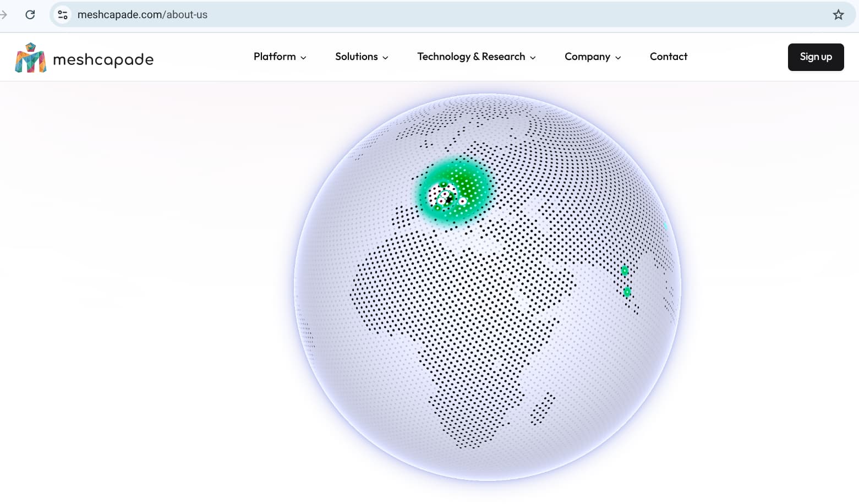Expand the Solutions dropdown chevron

pos(385,58)
